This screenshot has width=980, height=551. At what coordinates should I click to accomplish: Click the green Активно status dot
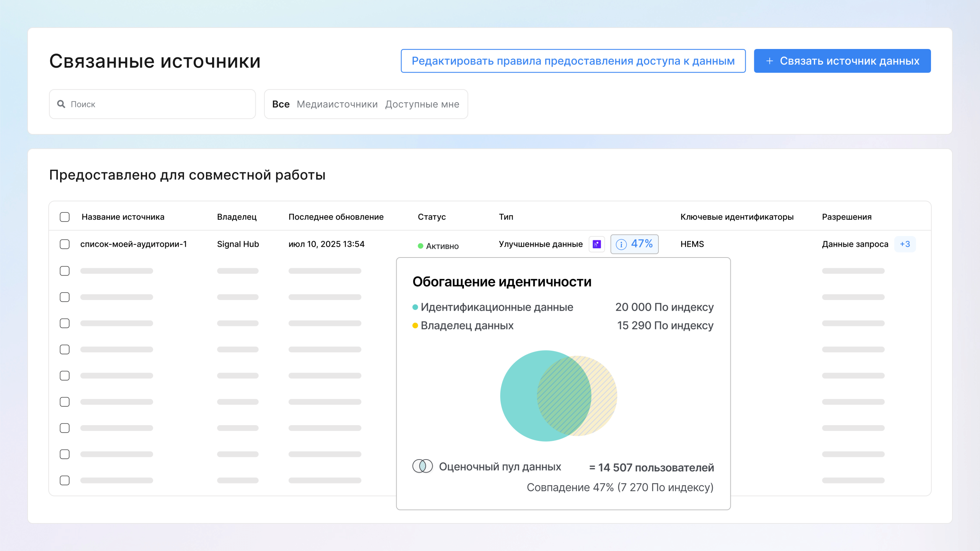point(420,246)
